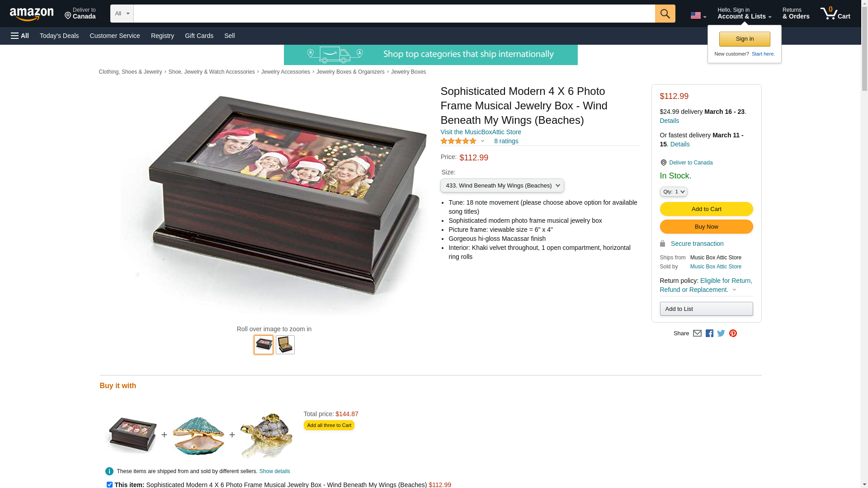868x488 pixels.
Task: Visit the MusicBoxAttic Store link
Action: tap(481, 132)
